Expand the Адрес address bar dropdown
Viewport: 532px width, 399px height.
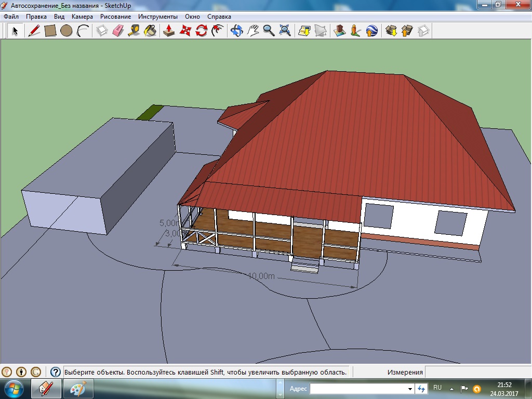[x=409, y=389]
